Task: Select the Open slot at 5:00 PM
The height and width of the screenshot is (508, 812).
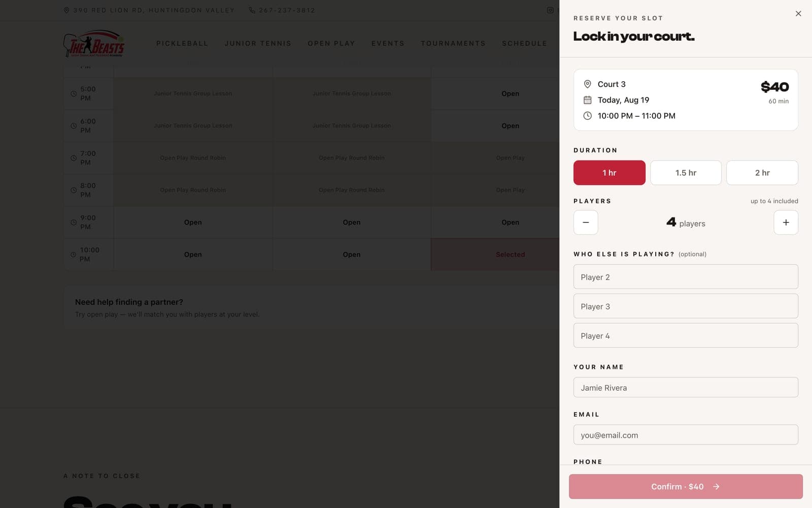Action: 510,94
